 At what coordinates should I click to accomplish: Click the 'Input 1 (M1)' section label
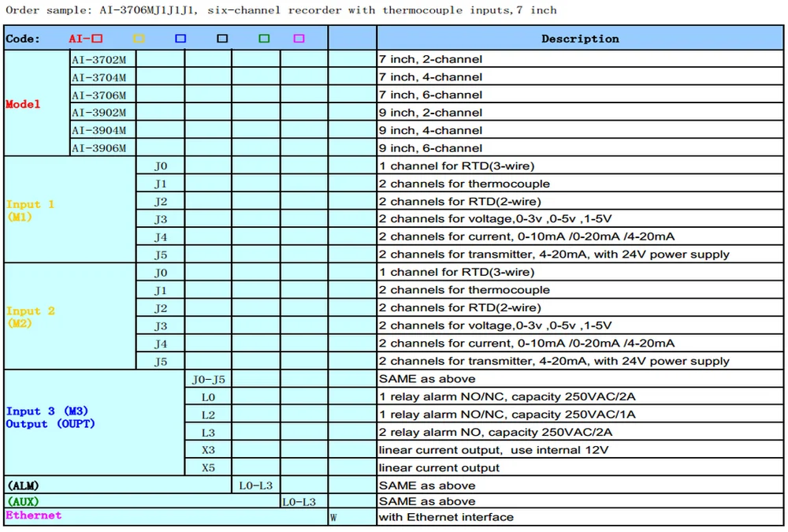point(30,210)
